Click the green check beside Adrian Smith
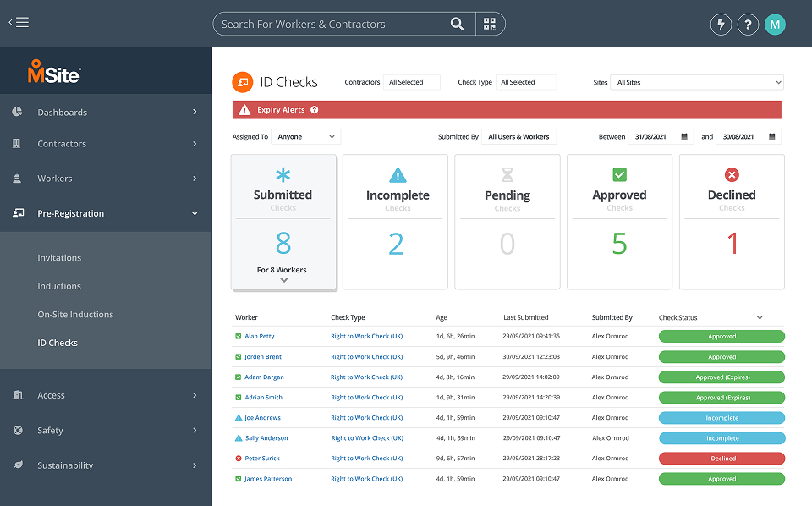The width and height of the screenshot is (812, 506). point(239,397)
